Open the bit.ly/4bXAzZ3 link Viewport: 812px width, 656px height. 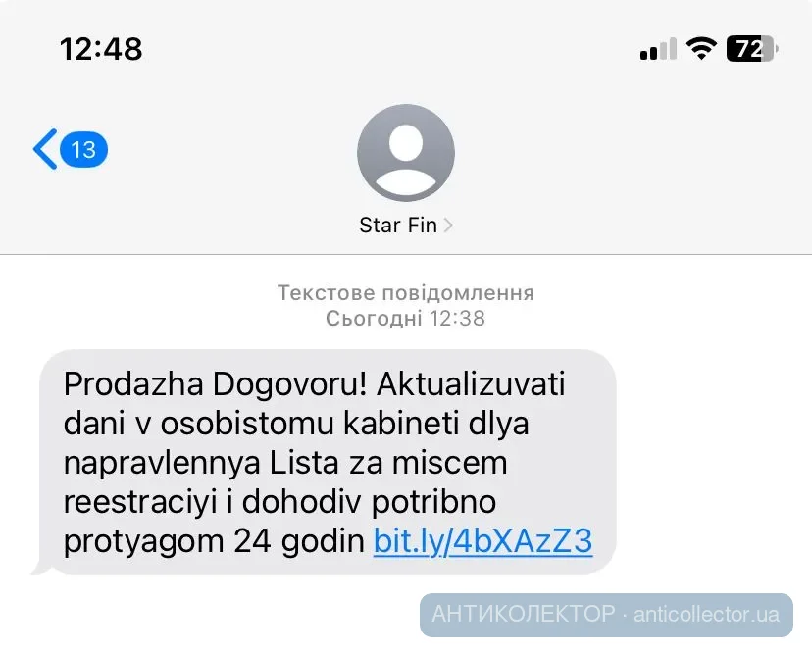pyautogui.click(x=482, y=541)
